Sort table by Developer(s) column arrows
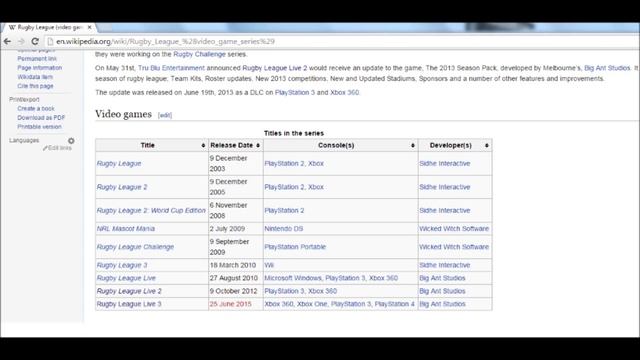 [x=487, y=146]
